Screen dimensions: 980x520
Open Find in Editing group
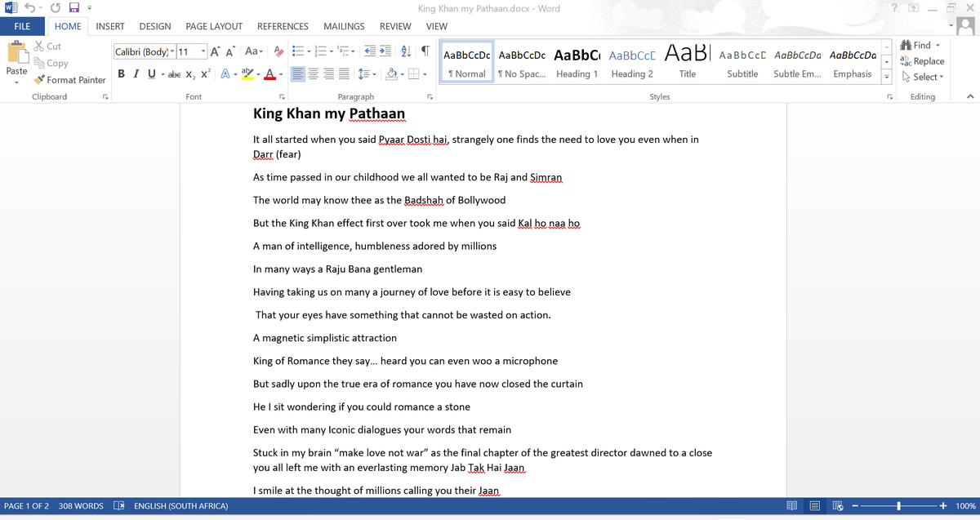(x=916, y=46)
